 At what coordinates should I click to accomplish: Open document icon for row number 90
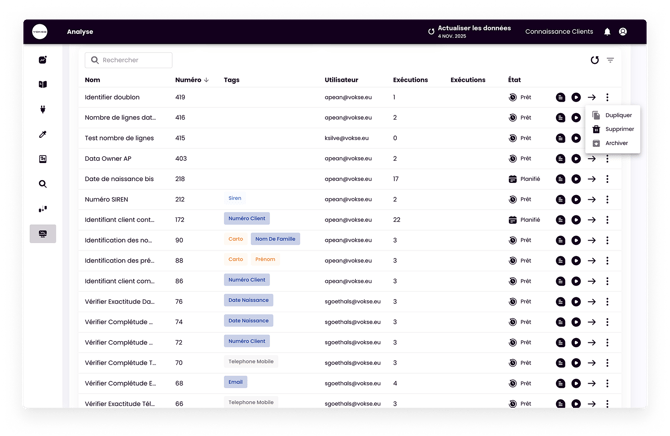point(561,240)
